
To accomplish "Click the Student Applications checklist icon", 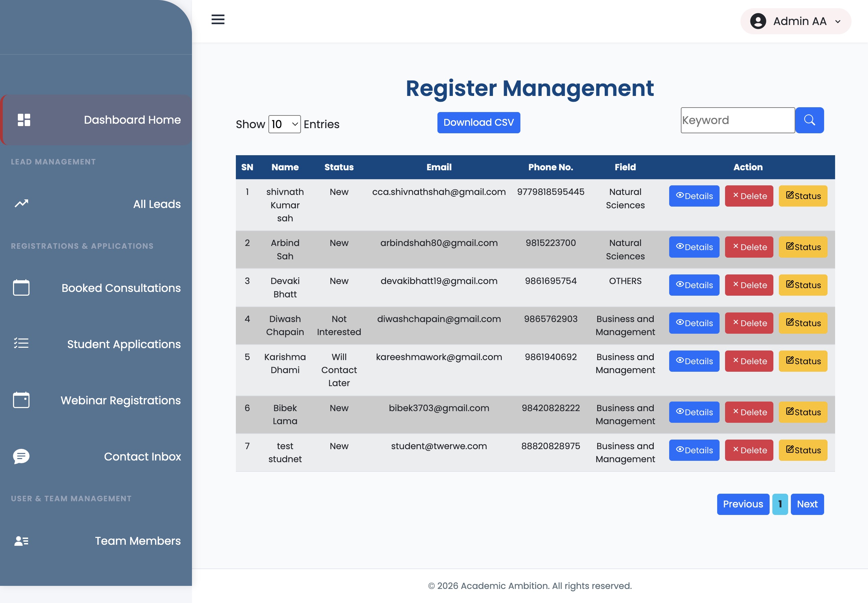I will pos(21,343).
